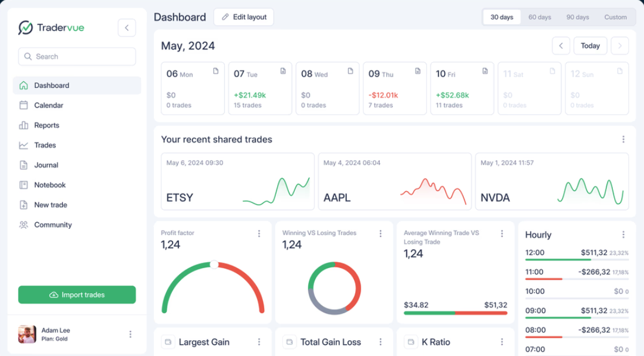Open Calendar from the sidebar
This screenshot has width=644, height=356.
point(77,106)
